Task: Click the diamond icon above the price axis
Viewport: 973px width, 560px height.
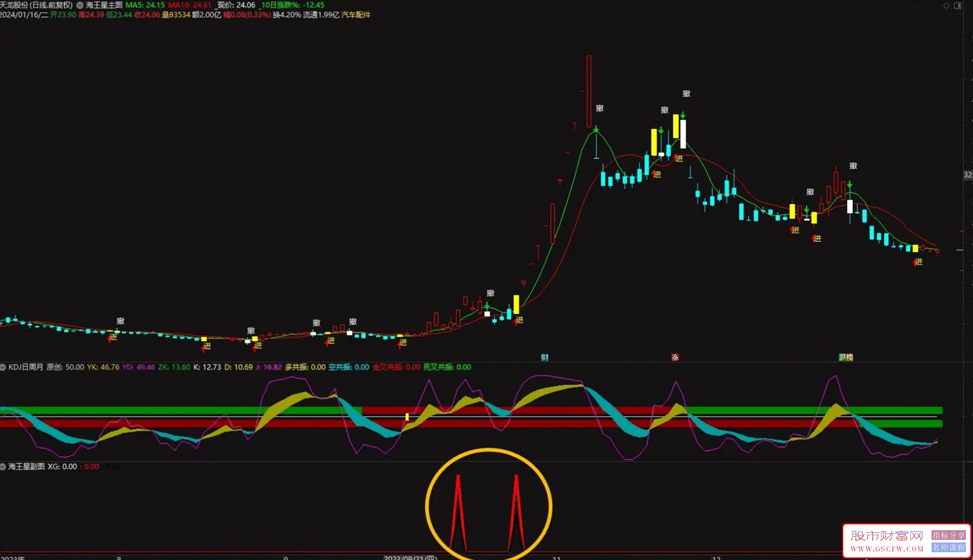Action: click(x=946, y=5)
